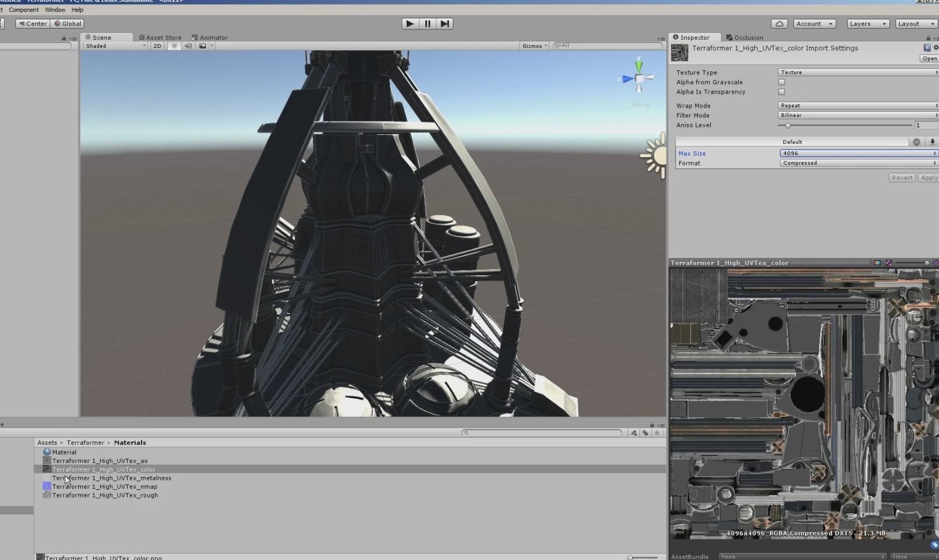Toggle scene effects image icon
The width and height of the screenshot is (939, 560).
click(x=202, y=46)
